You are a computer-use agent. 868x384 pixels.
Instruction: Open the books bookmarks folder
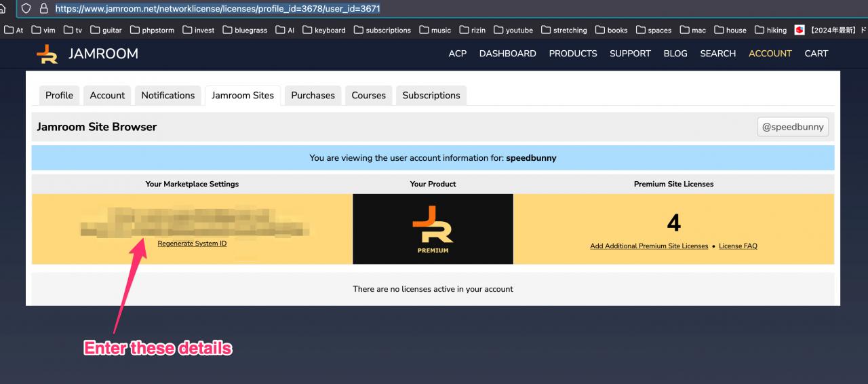coord(612,30)
